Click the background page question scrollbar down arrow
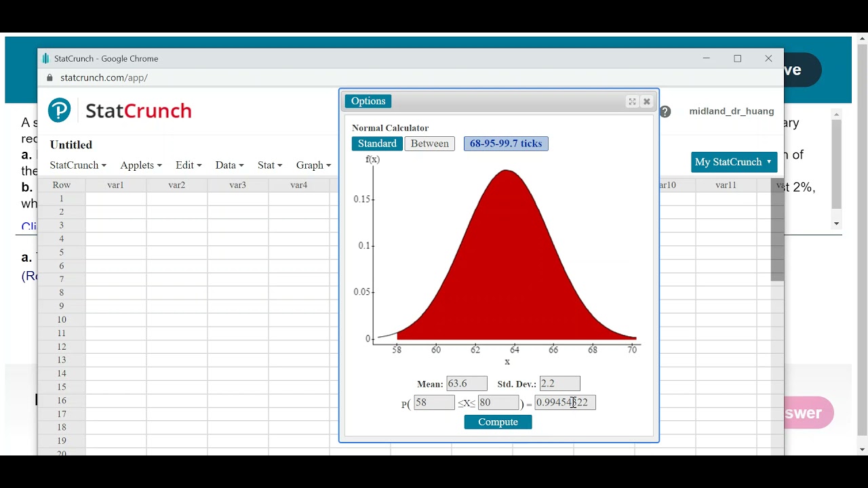The height and width of the screenshot is (488, 868). 837,224
